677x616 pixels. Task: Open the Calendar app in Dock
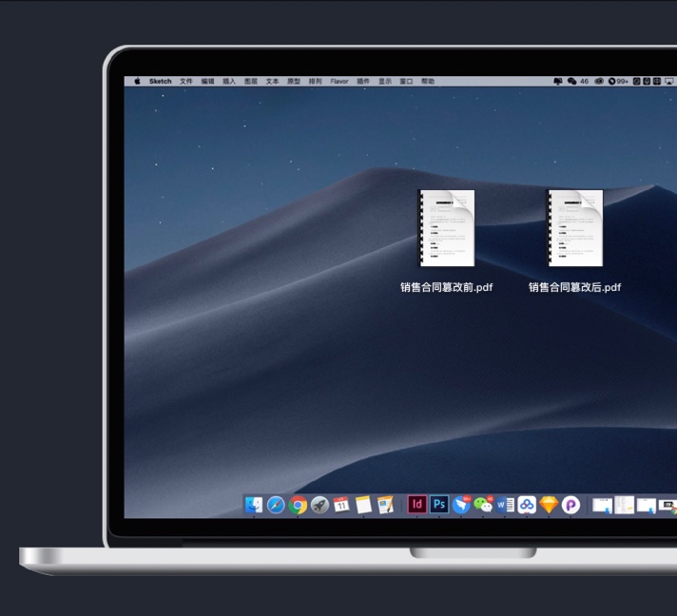tap(341, 505)
